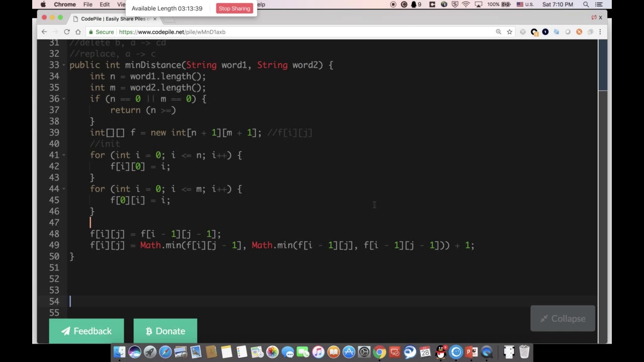Click the Feedback button

(x=87, y=331)
